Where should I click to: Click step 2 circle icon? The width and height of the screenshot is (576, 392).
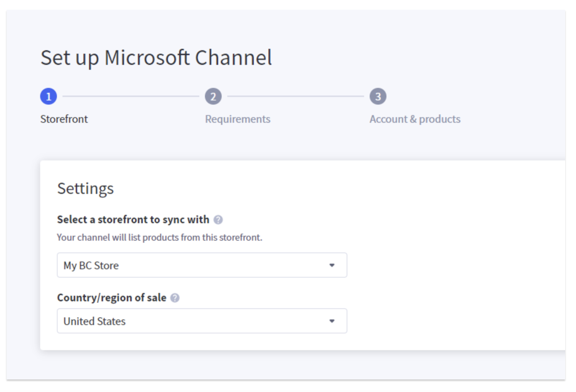[x=213, y=96]
